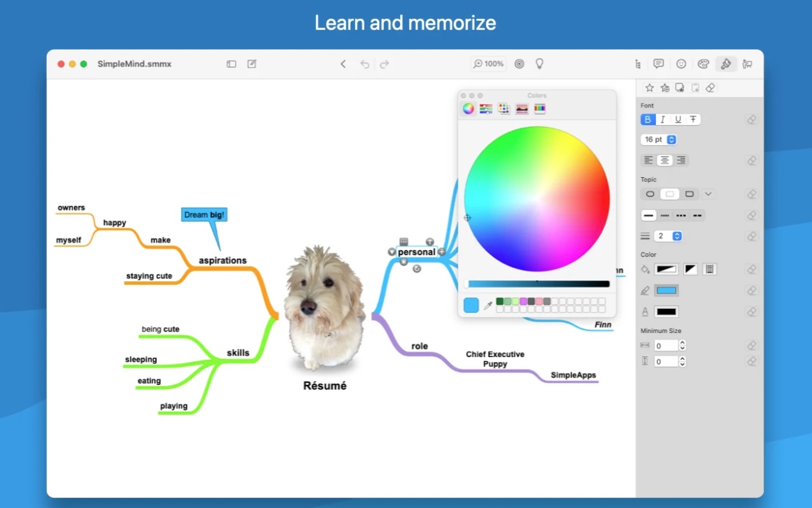Viewport: 812px width, 508px height.
Task: Clear line style using its eraser
Action: [x=752, y=215]
